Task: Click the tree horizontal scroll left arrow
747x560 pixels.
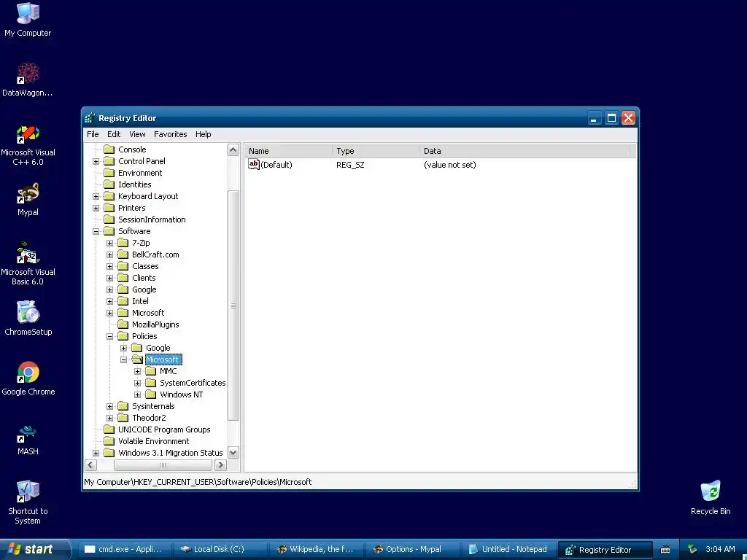Action: coord(91,465)
